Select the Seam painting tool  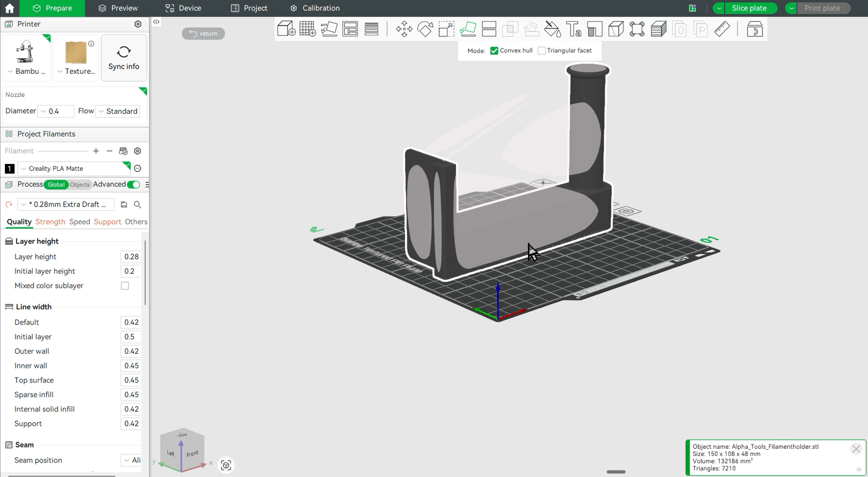click(616, 29)
